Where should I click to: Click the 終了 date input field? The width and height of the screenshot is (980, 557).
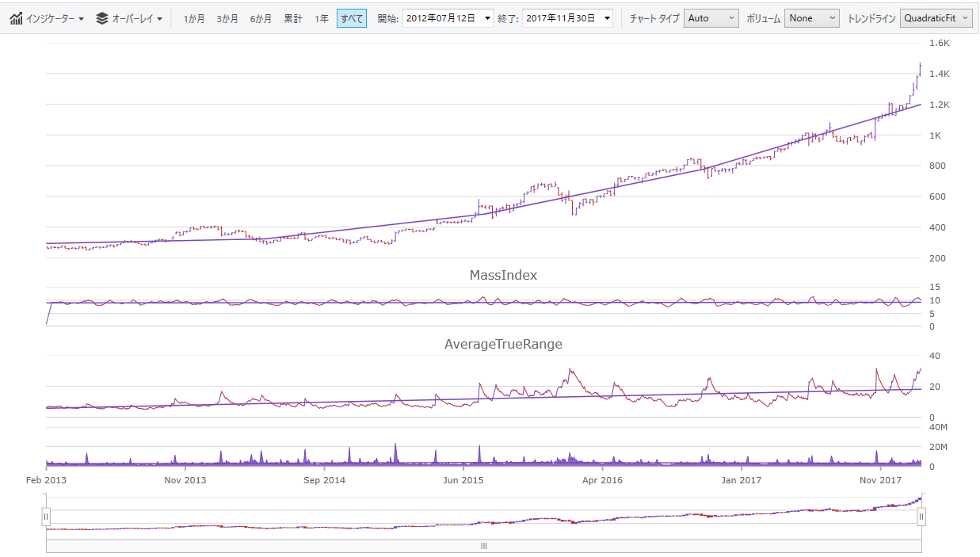(x=560, y=17)
